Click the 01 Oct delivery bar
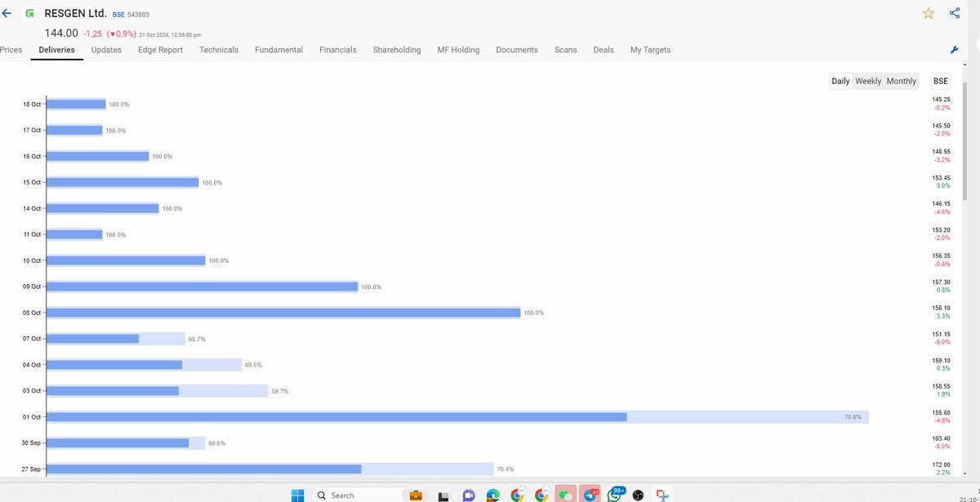This screenshot has height=502, width=980. [458, 417]
